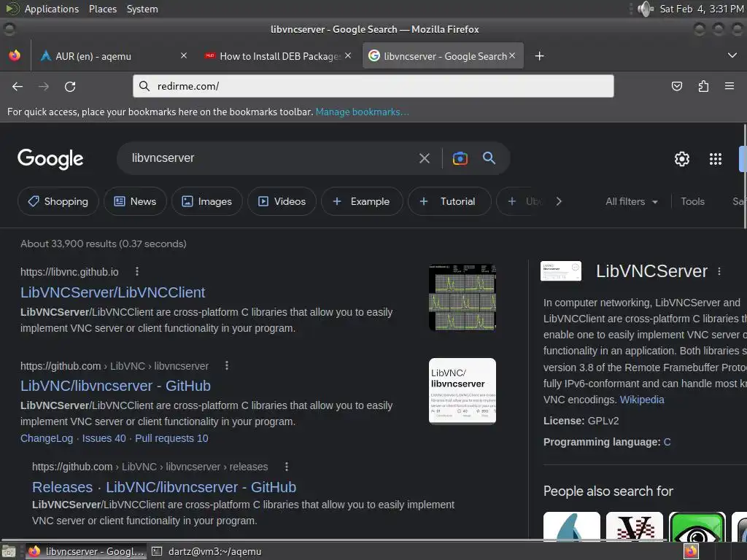Filter results by Videos
747x560 pixels.
coord(282,201)
